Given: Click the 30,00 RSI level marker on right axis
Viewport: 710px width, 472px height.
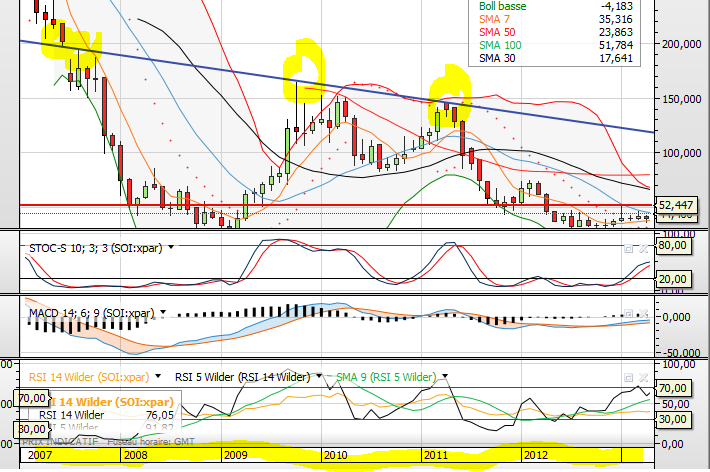Looking at the screenshot, I should tap(673, 419).
